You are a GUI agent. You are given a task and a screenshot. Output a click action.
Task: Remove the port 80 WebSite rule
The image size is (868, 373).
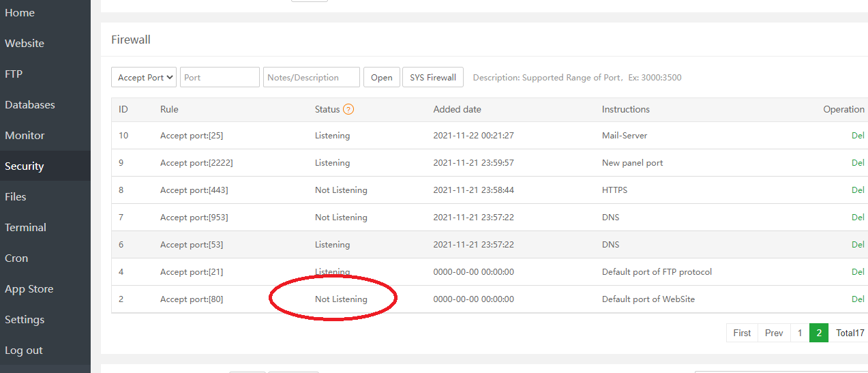[x=858, y=299]
